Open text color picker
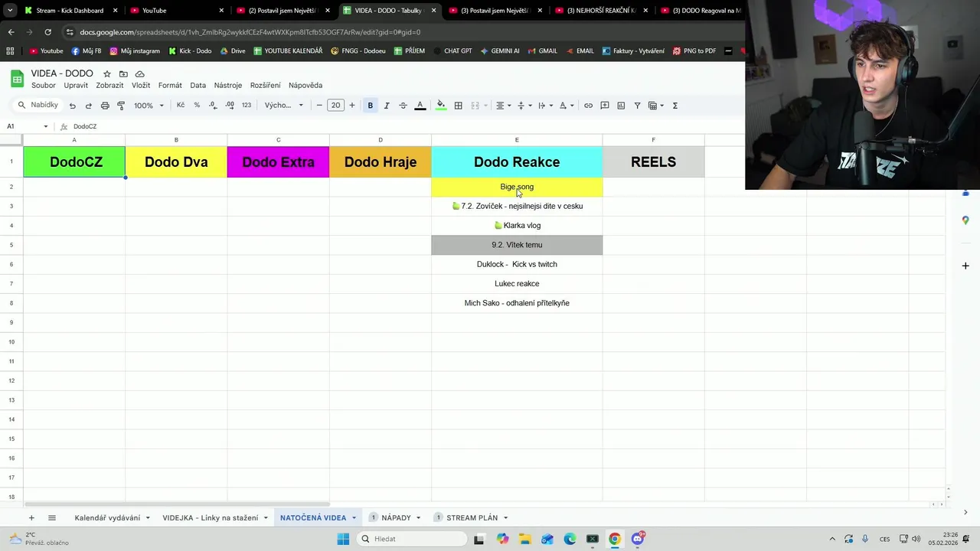 (420, 106)
